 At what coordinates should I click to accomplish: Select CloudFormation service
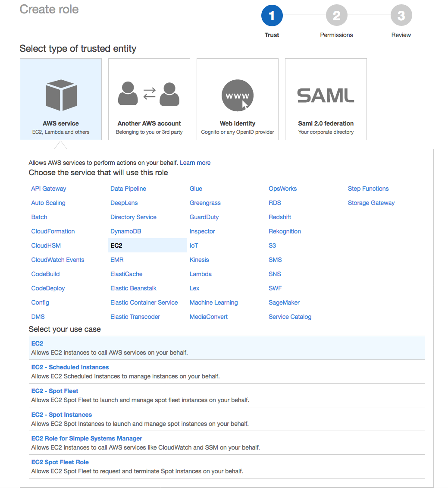point(53,231)
